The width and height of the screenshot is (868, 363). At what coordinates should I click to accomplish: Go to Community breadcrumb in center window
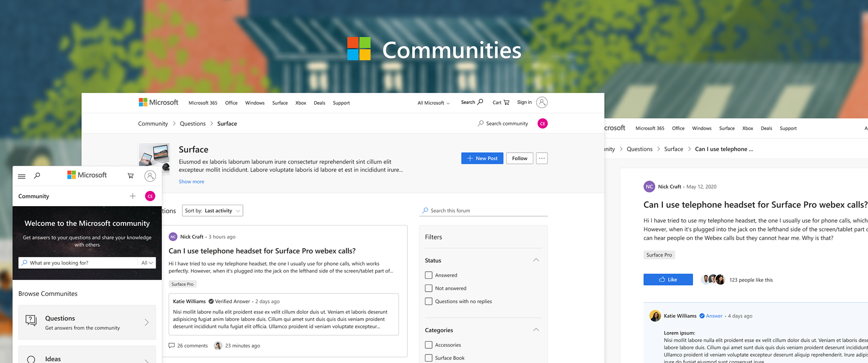[x=153, y=123]
